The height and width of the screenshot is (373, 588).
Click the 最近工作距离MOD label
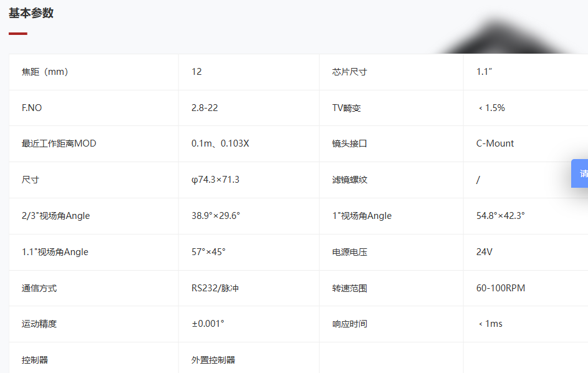pyautogui.click(x=59, y=143)
